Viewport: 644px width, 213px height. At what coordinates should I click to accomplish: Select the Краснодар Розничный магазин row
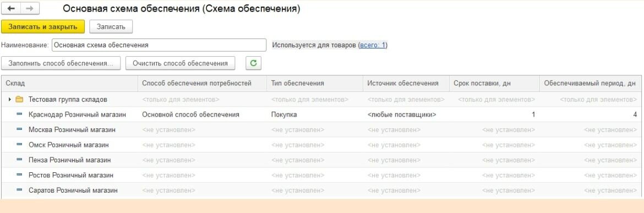321,114
